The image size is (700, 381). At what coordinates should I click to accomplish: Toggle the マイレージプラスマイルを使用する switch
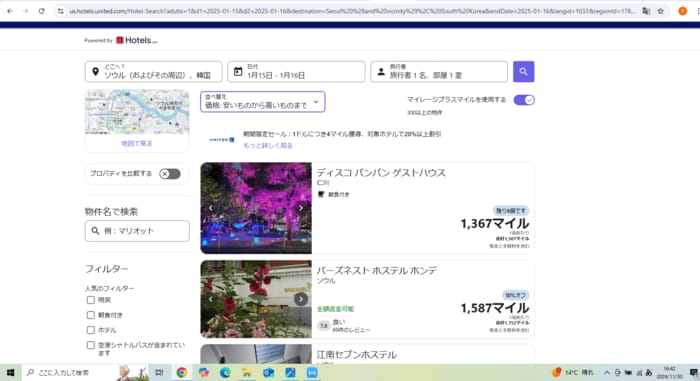[x=524, y=100]
